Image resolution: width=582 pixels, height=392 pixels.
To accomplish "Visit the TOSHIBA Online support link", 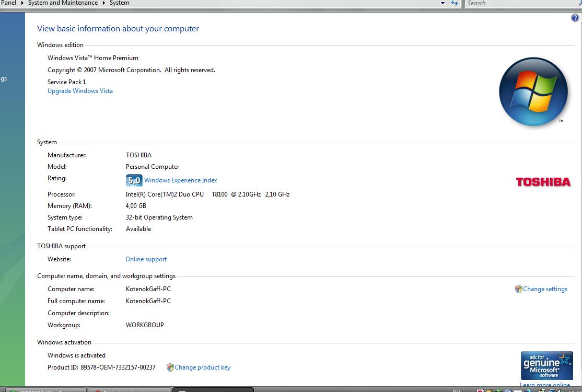I will pos(146,259).
